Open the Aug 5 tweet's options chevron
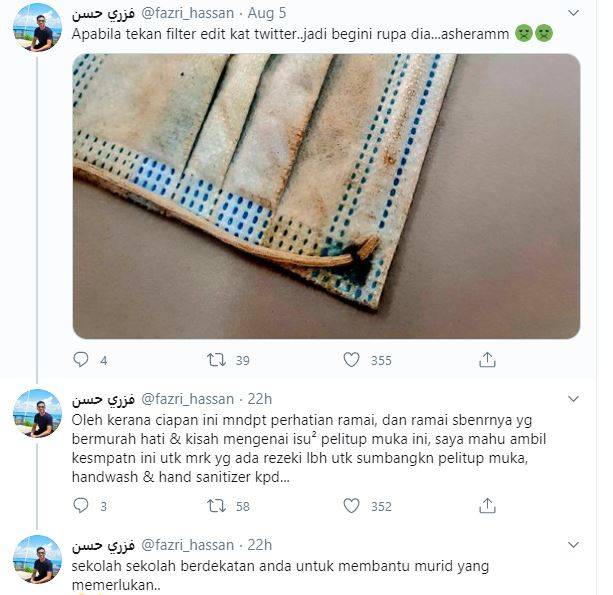Image resolution: width=613 pixels, height=595 pixels. 573,13
